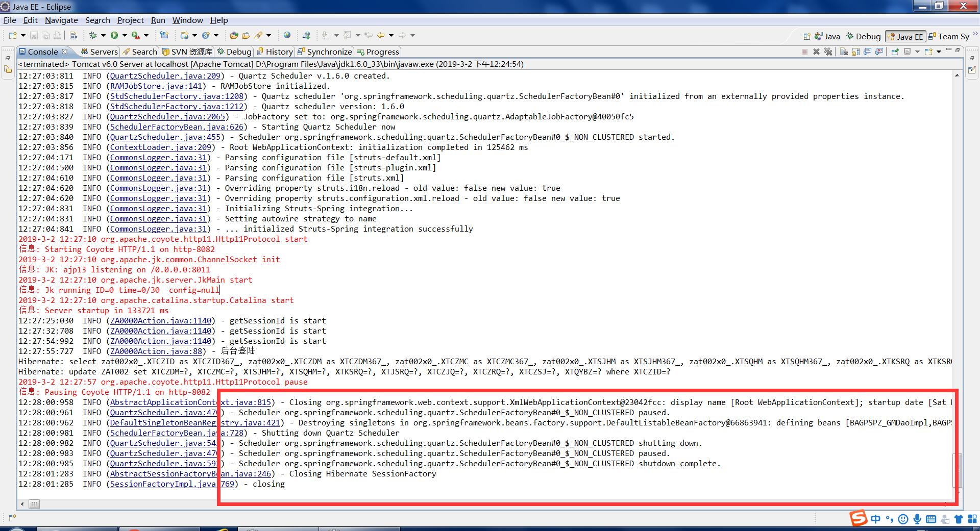The height and width of the screenshot is (531, 980).
Task: Open the Search toolbar dropdown arrow
Action: [268, 35]
